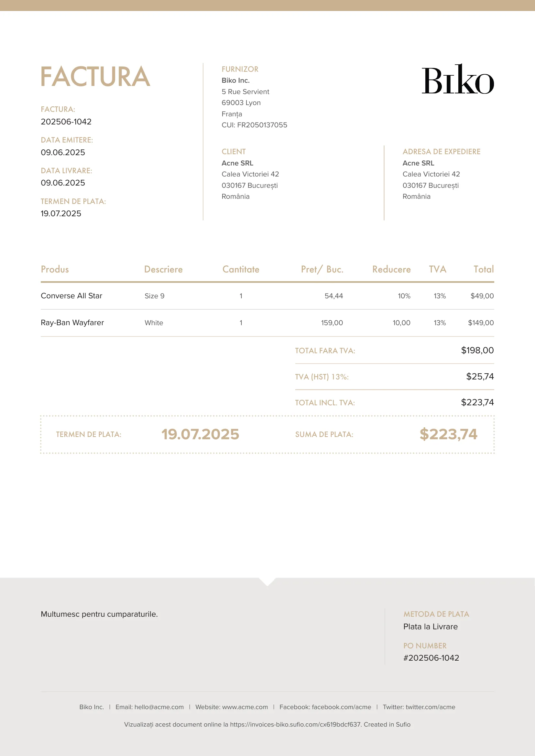The width and height of the screenshot is (535, 756).
Task: Click the 54,44 unit price
Action: pyautogui.click(x=334, y=296)
